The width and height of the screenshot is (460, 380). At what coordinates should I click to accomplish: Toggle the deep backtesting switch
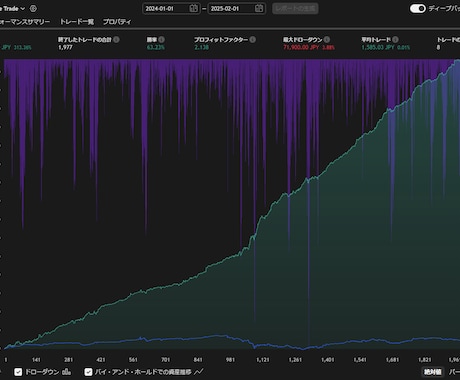pyautogui.click(x=418, y=9)
